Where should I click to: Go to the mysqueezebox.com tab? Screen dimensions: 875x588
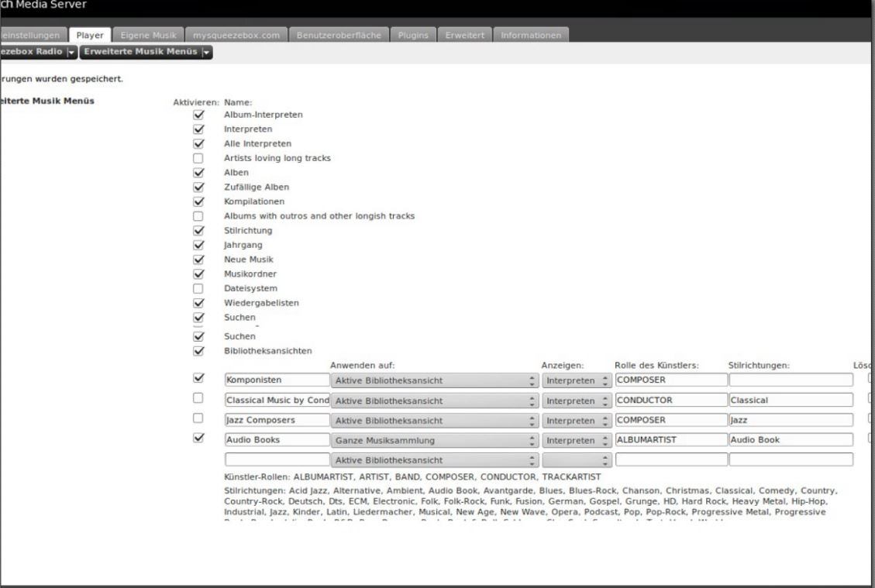click(236, 36)
